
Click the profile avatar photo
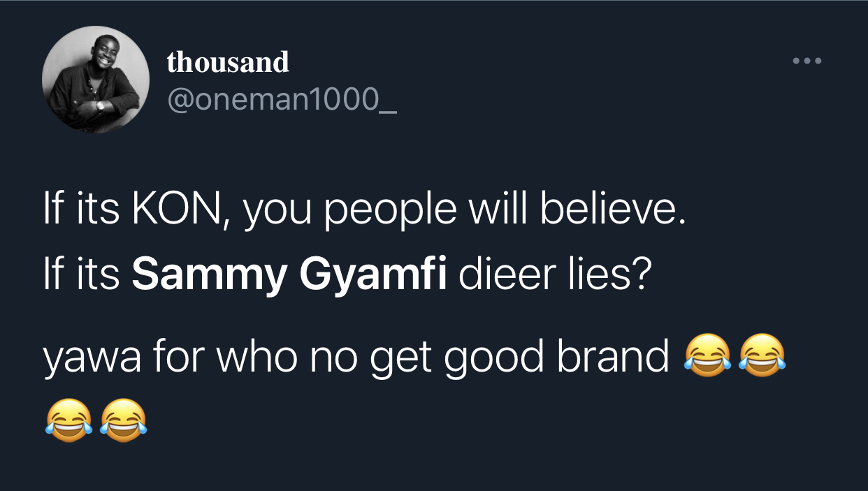tap(96, 80)
